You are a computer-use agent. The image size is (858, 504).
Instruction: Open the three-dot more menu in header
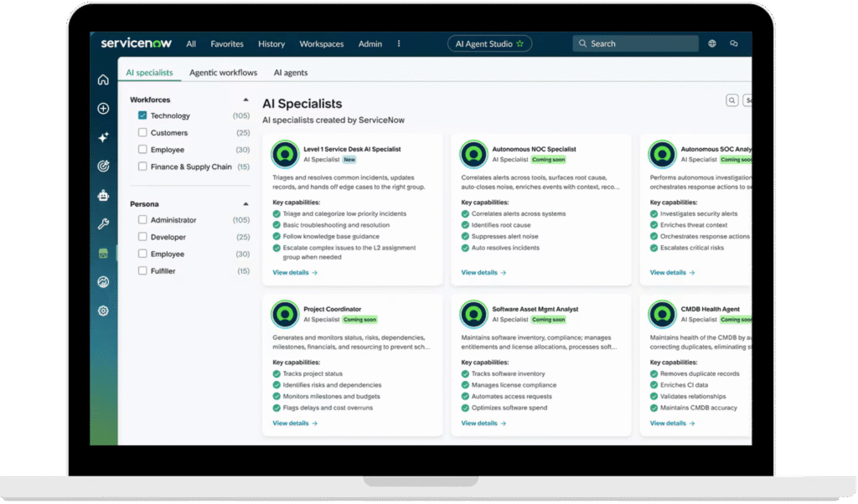(399, 44)
